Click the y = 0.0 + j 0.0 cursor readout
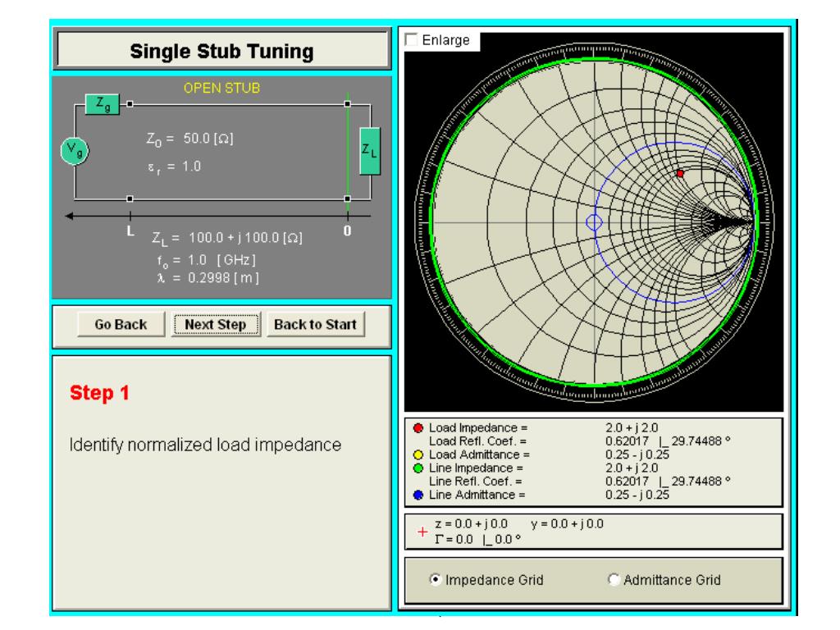The height and width of the screenshot is (630, 840). click(x=568, y=523)
